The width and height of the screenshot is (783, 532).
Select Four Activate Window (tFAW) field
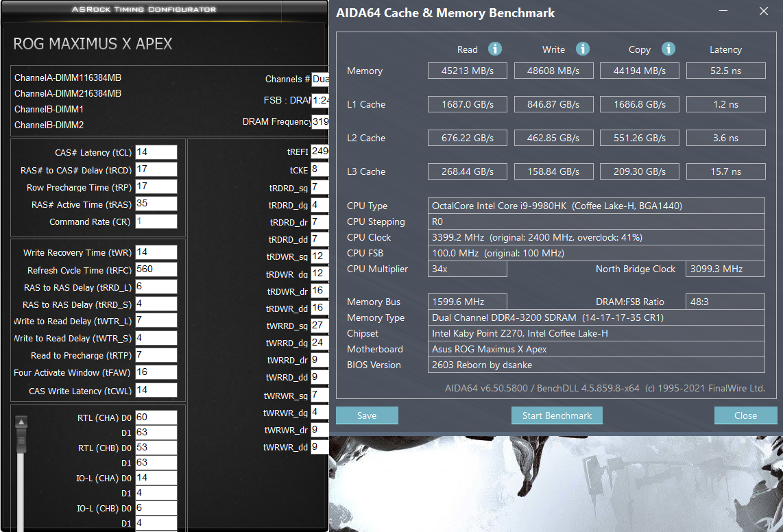[x=156, y=372]
